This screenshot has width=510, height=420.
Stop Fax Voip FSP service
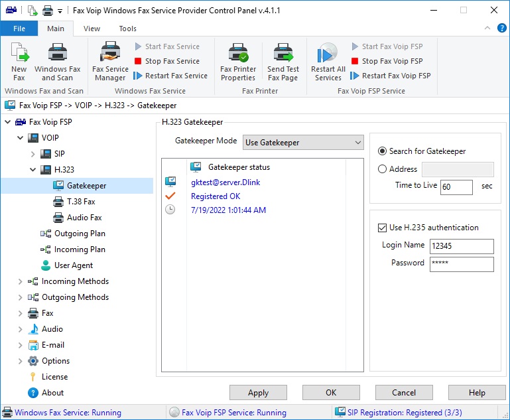coord(387,61)
